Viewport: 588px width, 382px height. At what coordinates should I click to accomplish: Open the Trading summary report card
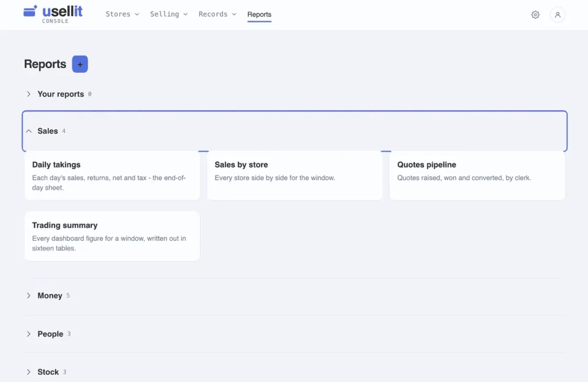tap(112, 236)
